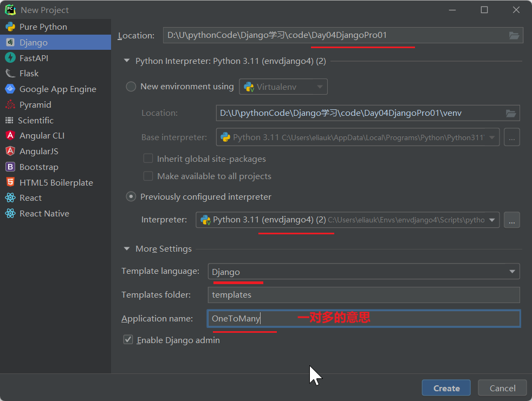Click ellipsis button beside Base interpreter

(x=512, y=137)
